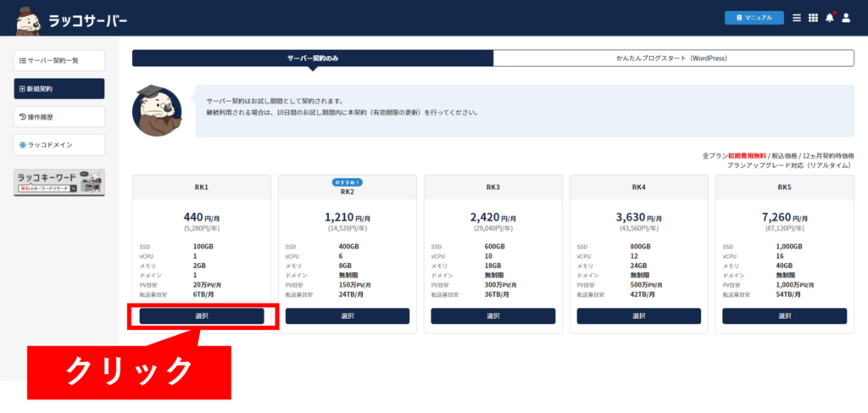Click the (43,560円/年) yearly price
Viewport: 868px width, 413px height.
(639, 228)
